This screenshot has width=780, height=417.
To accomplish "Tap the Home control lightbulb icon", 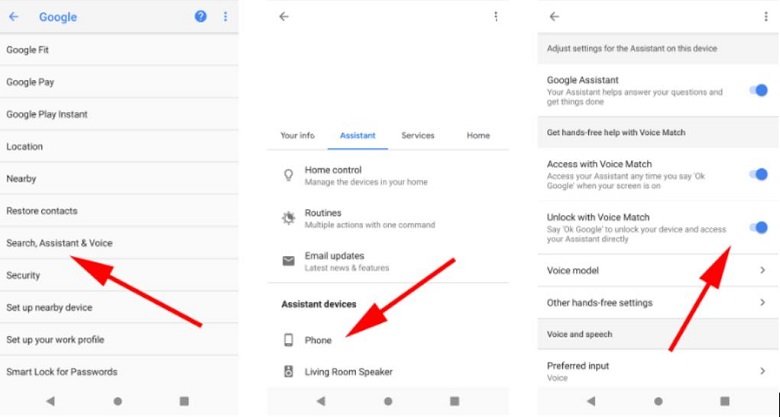I will (x=288, y=175).
